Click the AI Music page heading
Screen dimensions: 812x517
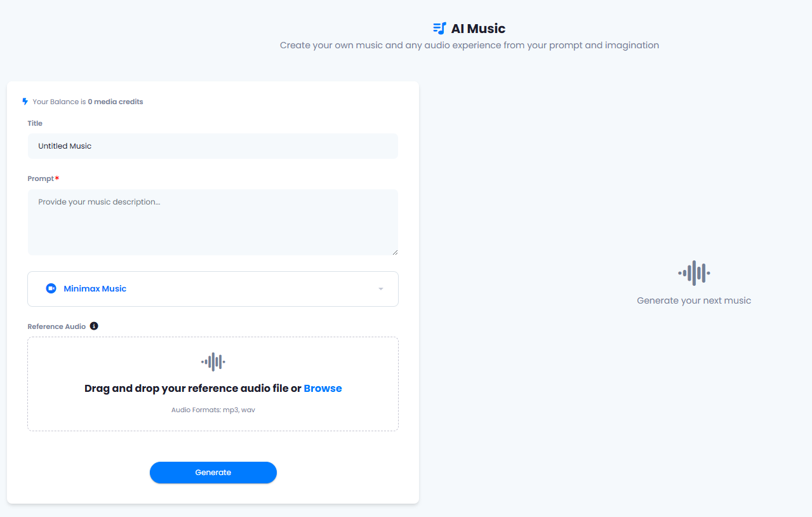(x=478, y=29)
